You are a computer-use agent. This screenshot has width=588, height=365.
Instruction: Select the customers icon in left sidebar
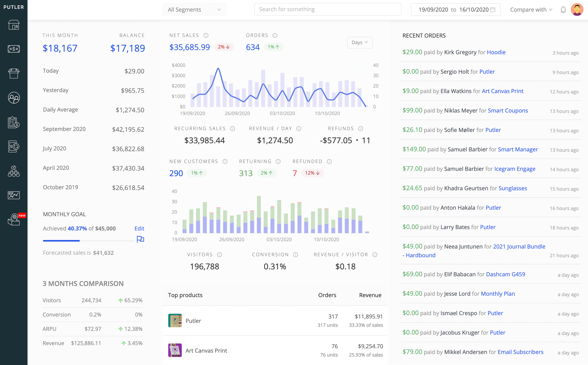point(14,97)
